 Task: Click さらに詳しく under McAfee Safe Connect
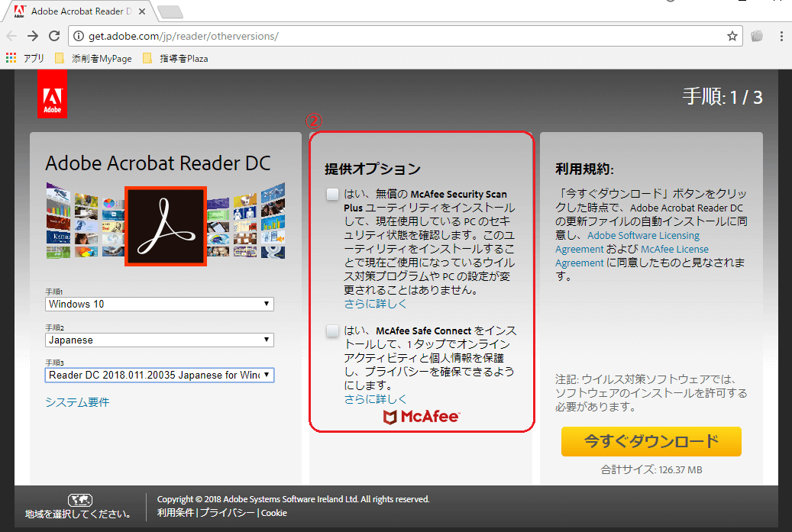375,399
